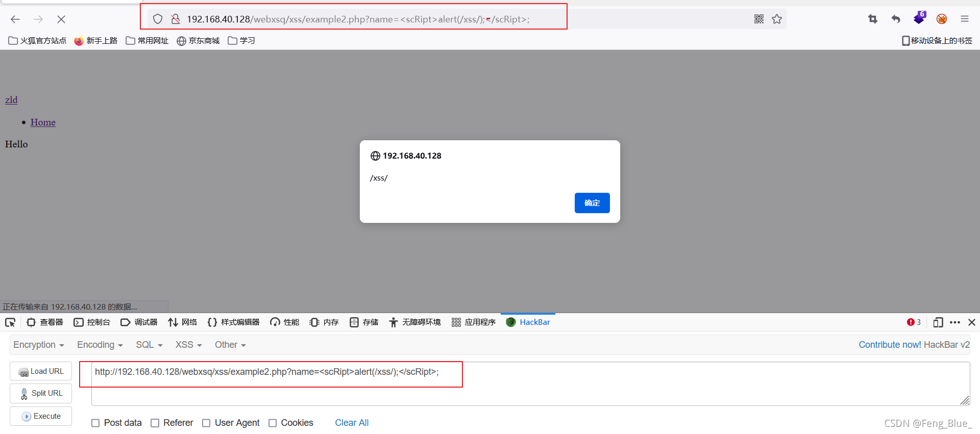The image size is (980, 434).
Task: Click the Split URL button
Action: coord(41,393)
